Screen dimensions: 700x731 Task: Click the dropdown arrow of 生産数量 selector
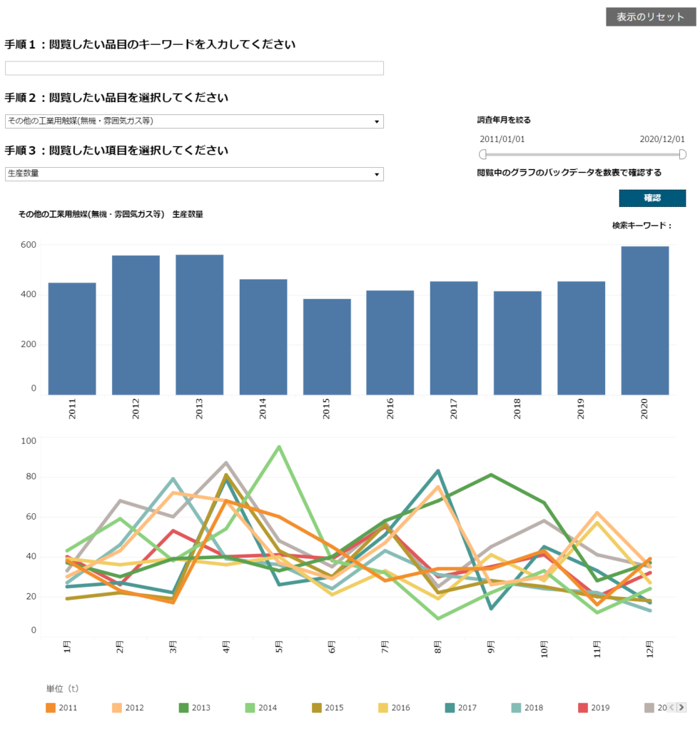tap(377, 174)
